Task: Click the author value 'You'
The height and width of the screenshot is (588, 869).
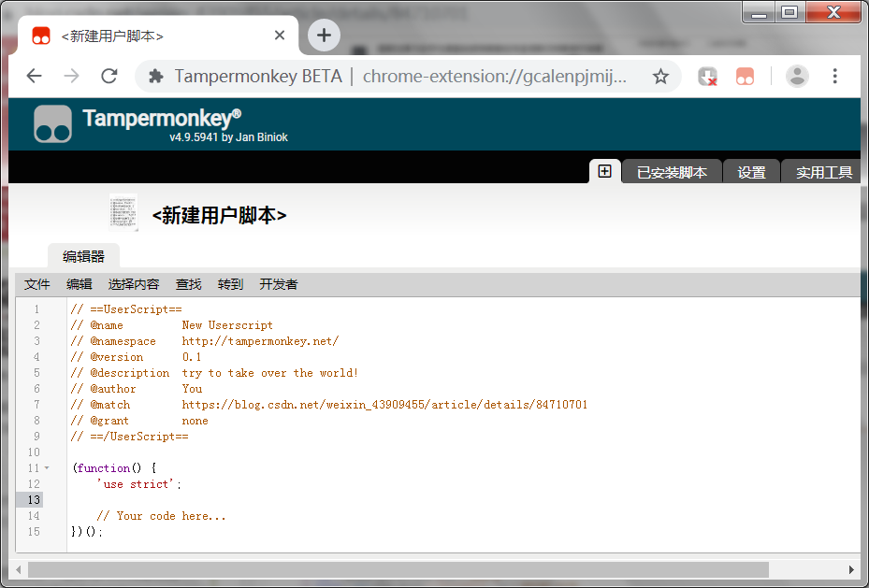Action: [x=192, y=389]
